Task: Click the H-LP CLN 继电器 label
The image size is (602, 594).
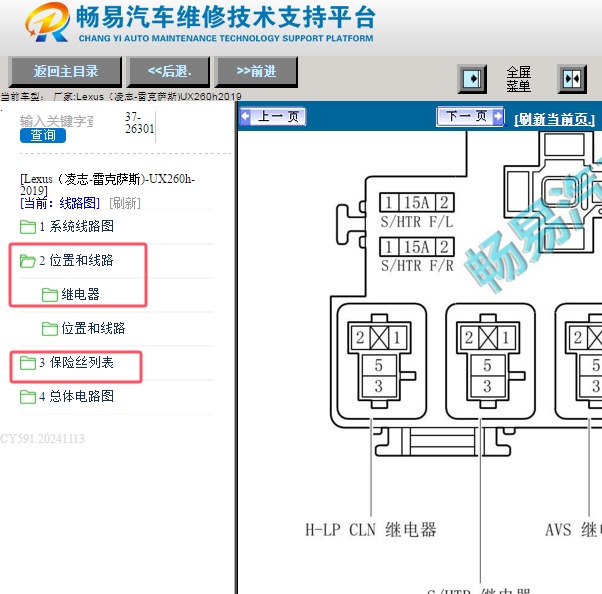Action: [371, 530]
